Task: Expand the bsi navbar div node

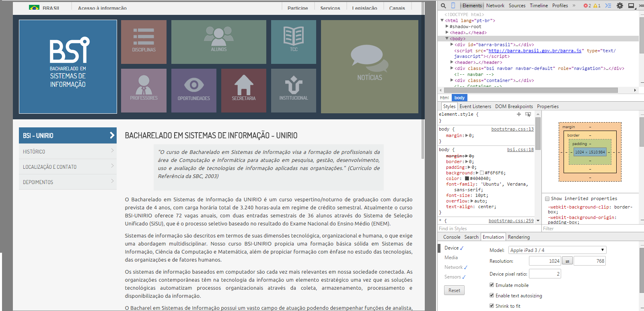Action: [x=452, y=68]
